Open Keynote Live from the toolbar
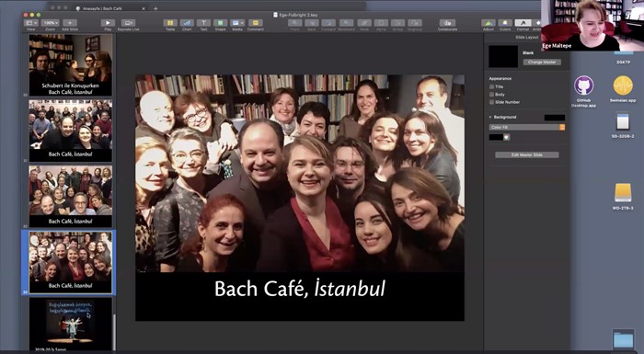This screenshot has height=354, width=644. pyautogui.click(x=128, y=23)
